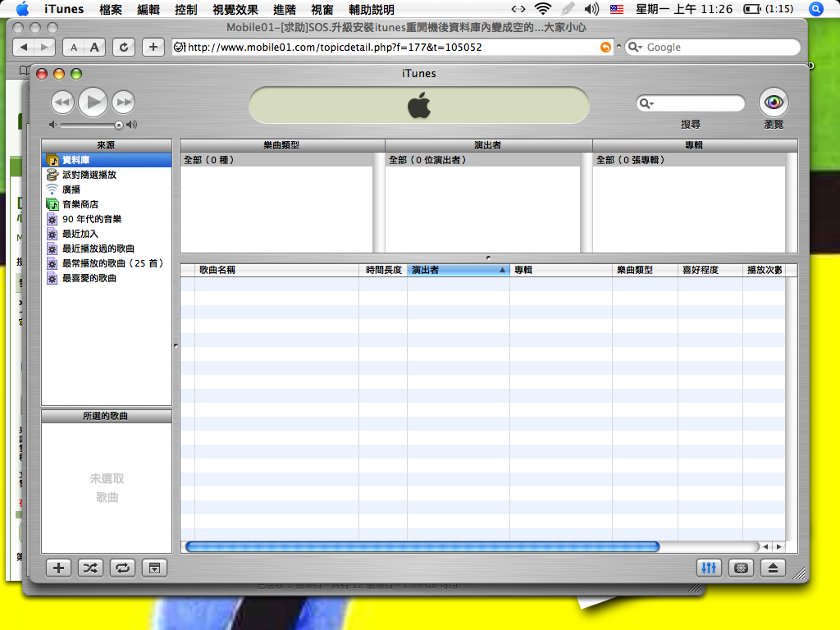
Task: Click the battery status icon
Action: tap(752, 9)
